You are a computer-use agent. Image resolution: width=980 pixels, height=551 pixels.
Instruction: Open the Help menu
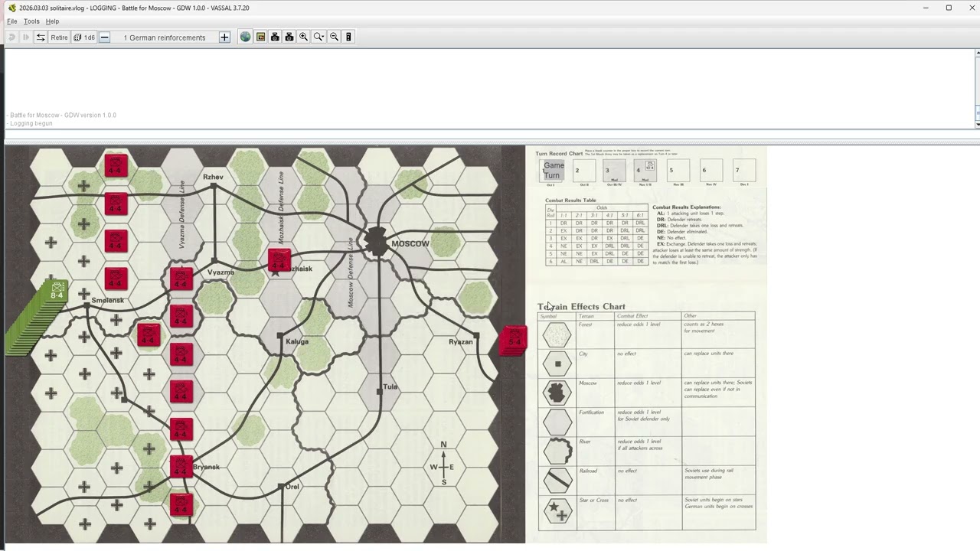52,21
